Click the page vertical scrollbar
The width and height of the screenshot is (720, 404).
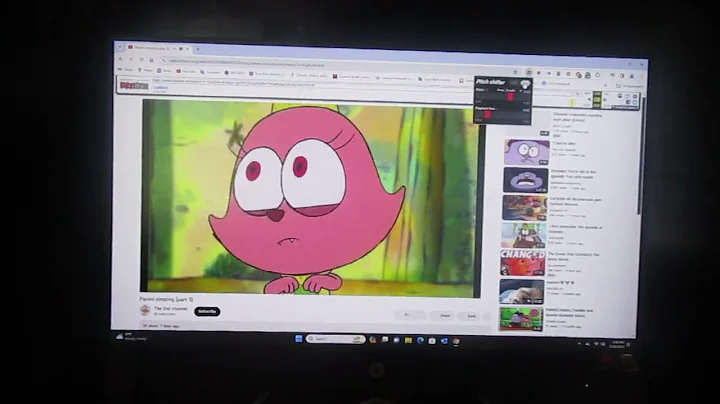640,156
